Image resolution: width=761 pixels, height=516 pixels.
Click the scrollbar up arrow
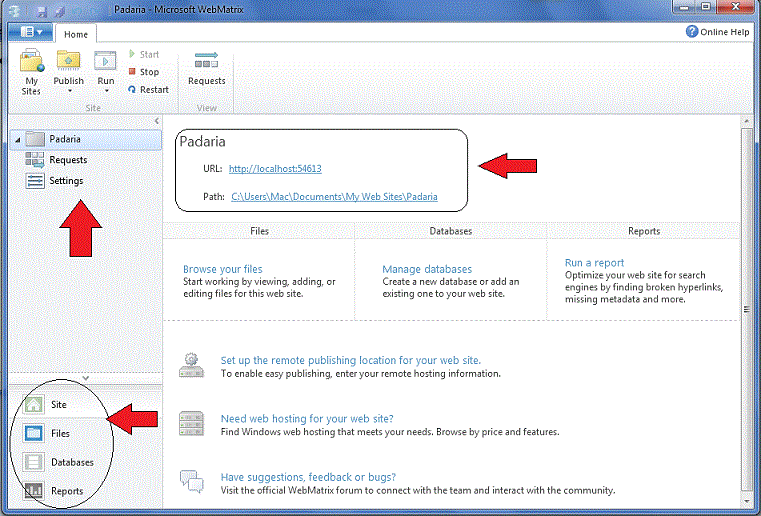tap(746, 121)
